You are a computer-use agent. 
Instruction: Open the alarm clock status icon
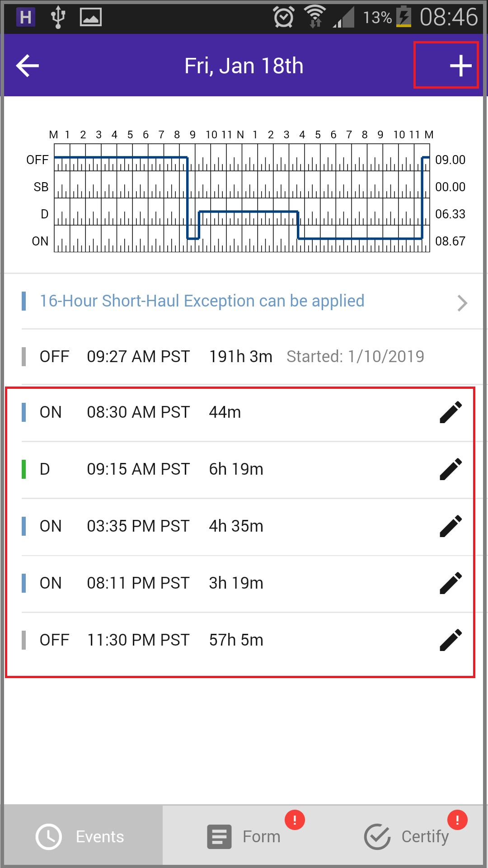[284, 17]
